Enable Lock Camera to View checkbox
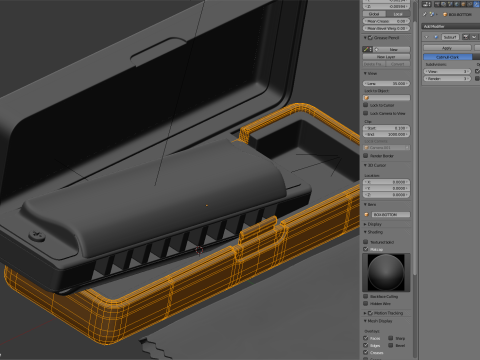The height and width of the screenshot is (360, 480). [x=366, y=113]
